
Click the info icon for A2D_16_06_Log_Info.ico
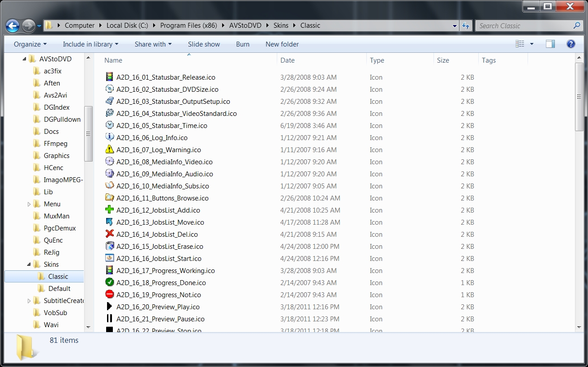(x=109, y=137)
